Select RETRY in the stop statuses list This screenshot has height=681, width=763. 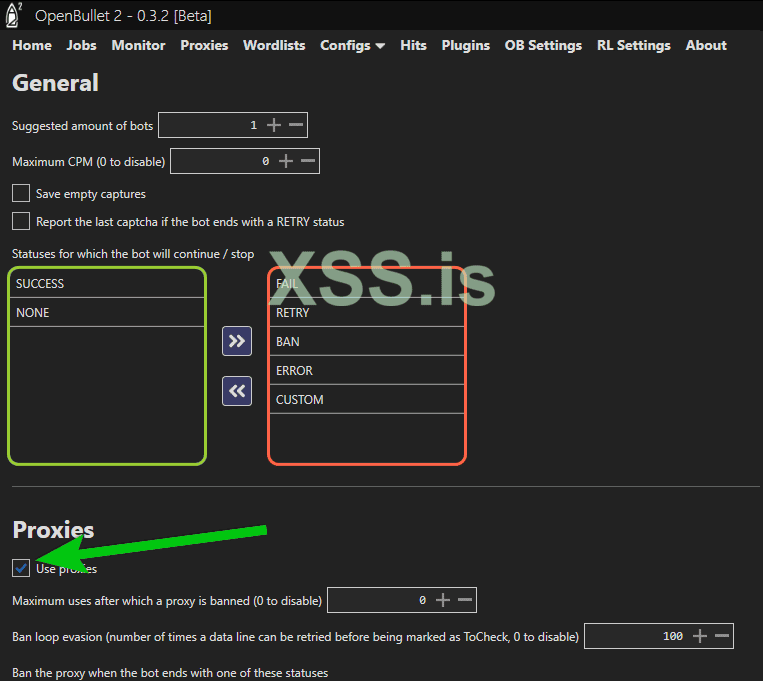[x=367, y=313]
